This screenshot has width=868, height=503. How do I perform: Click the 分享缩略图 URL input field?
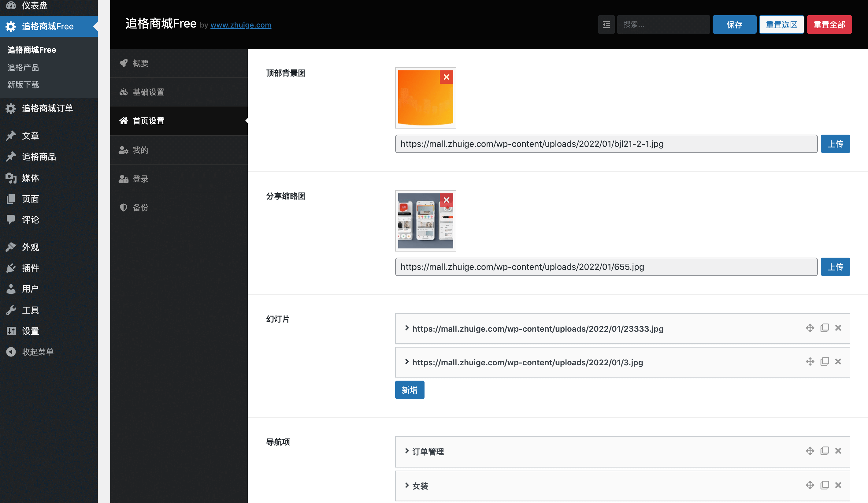tap(606, 266)
